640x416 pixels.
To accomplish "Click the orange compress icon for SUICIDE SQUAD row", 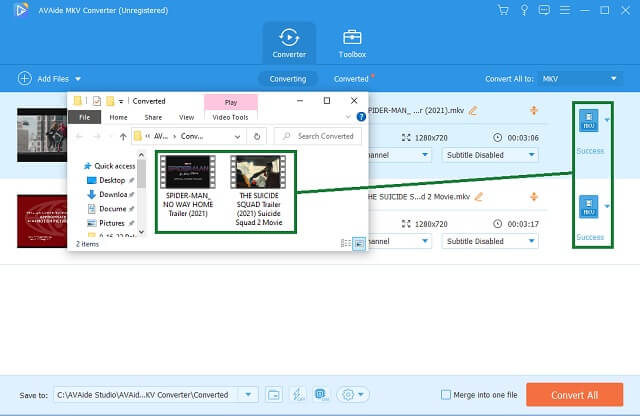I will coord(533,197).
